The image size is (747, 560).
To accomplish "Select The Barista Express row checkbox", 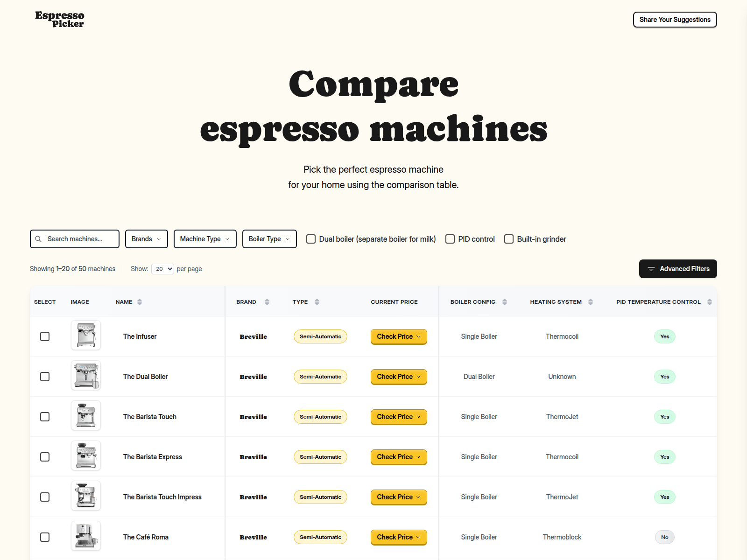I will tap(45, 457).
